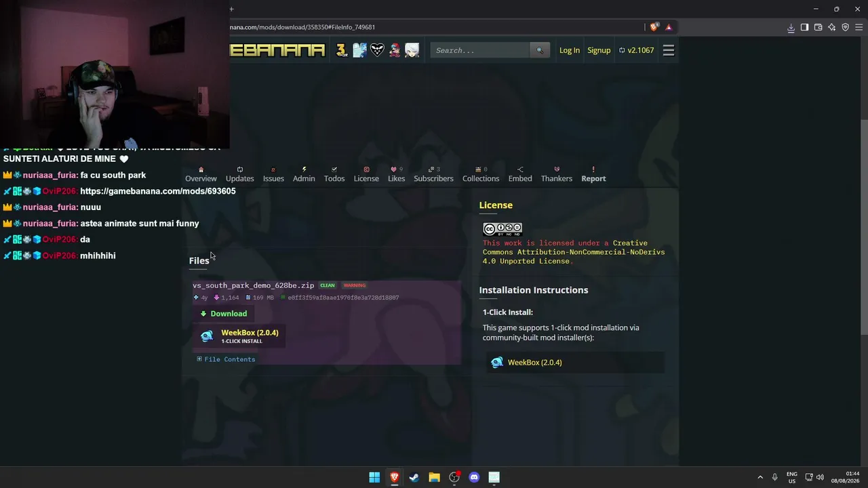Open Discord from the taskbar
The height and width of the screenshot is (488, 868).
point(474,477)
